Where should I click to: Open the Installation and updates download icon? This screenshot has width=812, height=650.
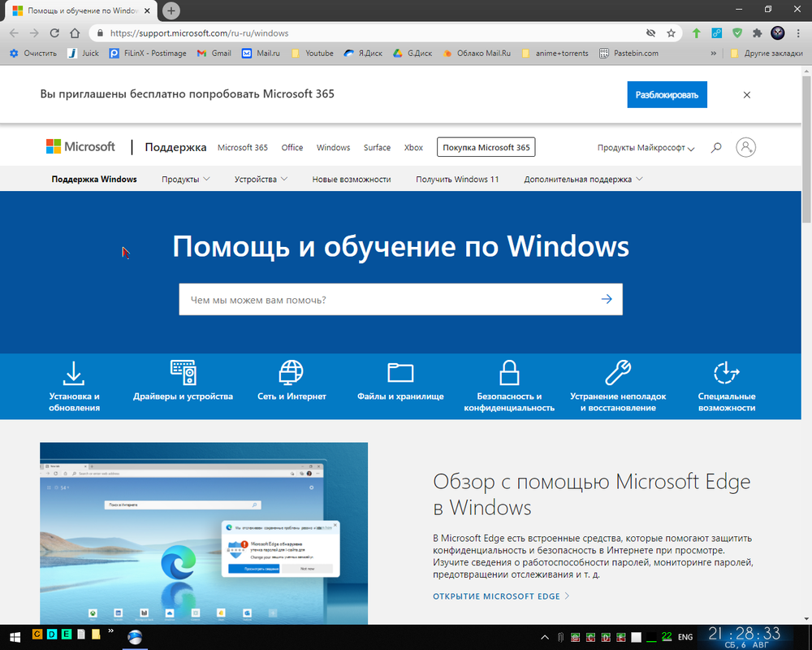click(74, 373)
